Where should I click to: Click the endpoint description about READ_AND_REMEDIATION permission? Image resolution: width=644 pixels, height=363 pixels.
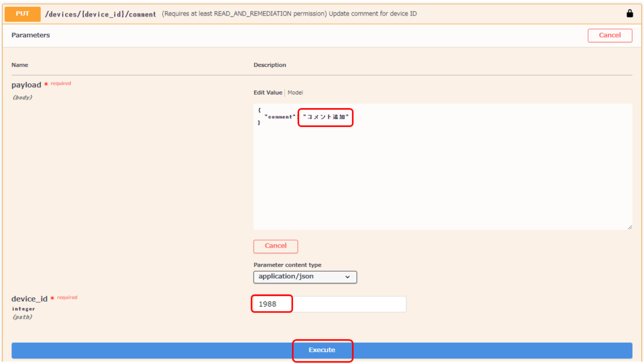(x=289, y=14)
